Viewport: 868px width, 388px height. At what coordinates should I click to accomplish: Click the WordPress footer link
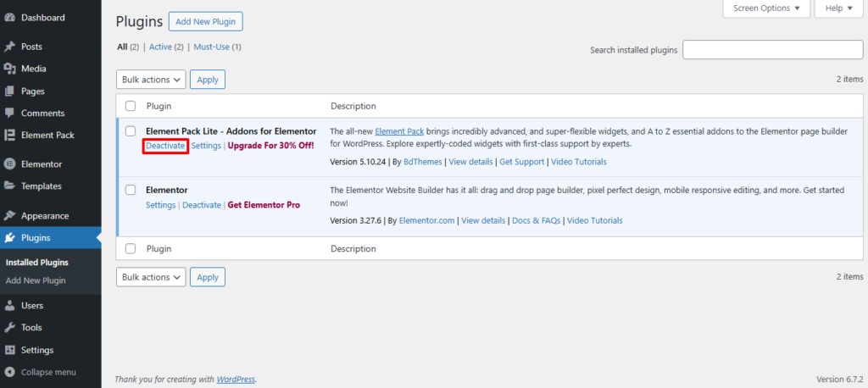coord(236,380)
